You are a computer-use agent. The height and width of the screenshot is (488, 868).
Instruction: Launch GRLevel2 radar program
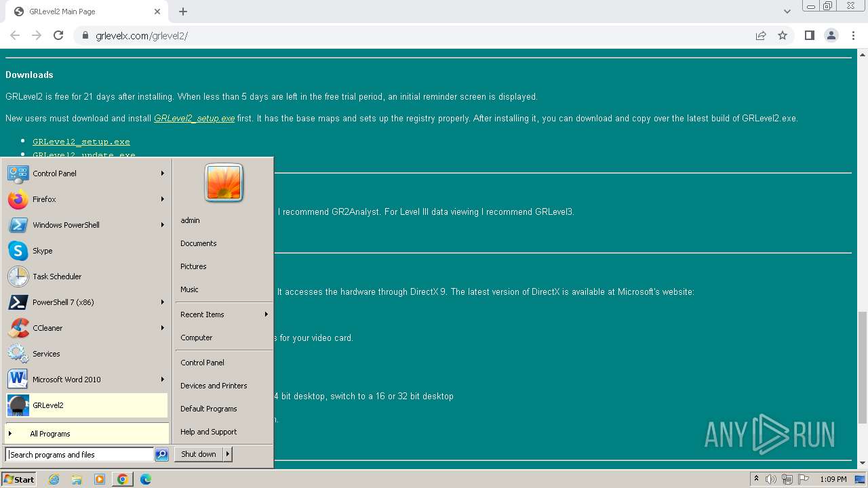click(87, 405)
